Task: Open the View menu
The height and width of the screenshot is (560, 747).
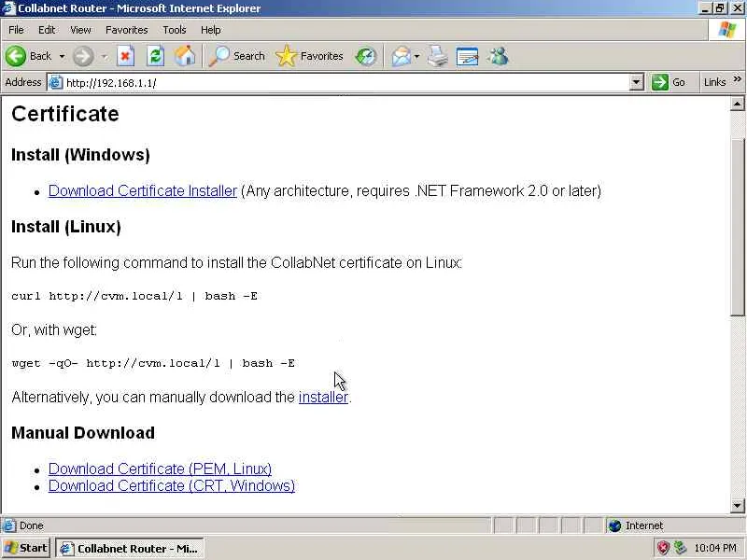Action: [80, 30]
